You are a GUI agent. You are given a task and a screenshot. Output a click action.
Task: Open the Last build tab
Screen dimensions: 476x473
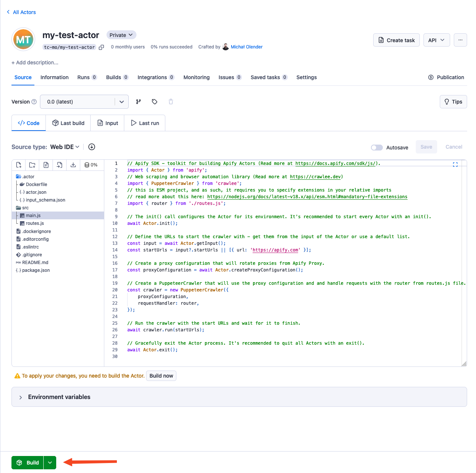[68, 123]
